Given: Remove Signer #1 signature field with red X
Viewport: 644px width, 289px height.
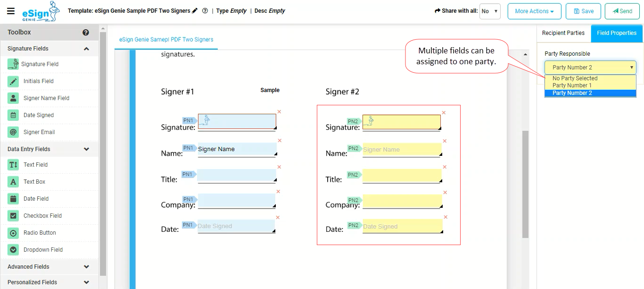Looking at the screenshot, I should click(x=279, y=112).
